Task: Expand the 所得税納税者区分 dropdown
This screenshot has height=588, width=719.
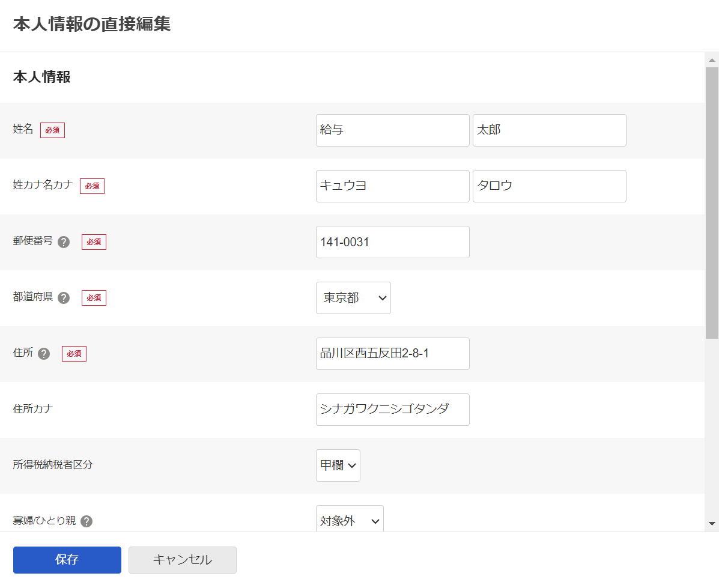Action: coord(338,465)
